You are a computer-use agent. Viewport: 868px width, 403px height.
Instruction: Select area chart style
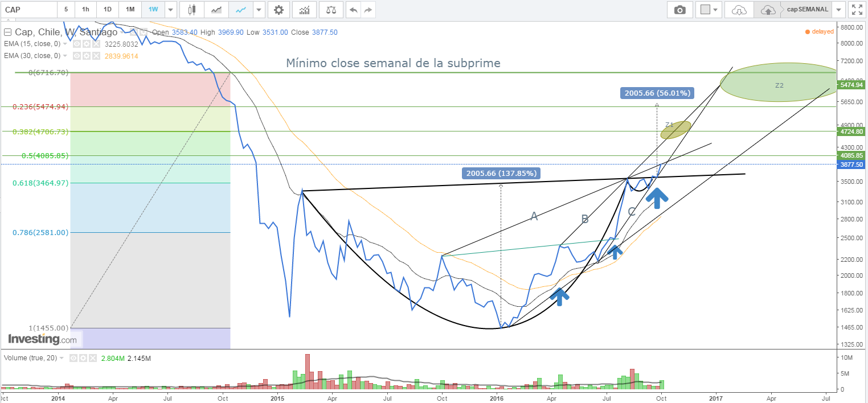(216, 10)
